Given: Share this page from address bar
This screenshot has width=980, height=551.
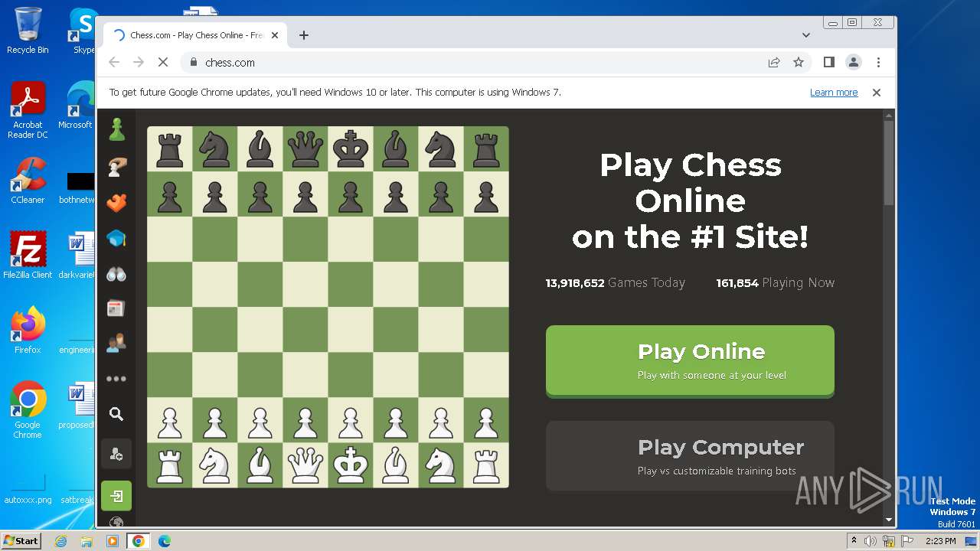Looking at the screenshot, I should coord(774,62).
